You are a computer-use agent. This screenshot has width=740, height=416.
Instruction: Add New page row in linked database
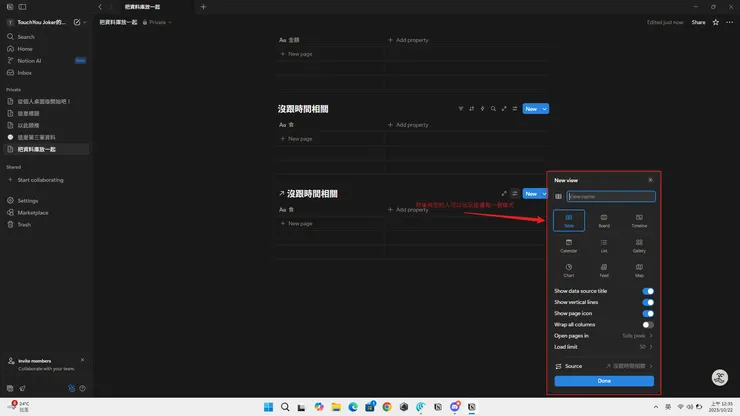click(x=296, y=223)
